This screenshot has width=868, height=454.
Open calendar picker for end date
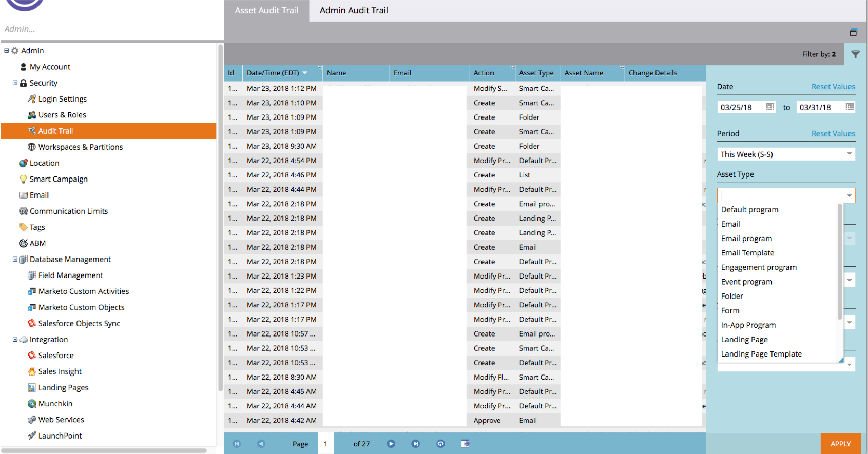(850, 107)
